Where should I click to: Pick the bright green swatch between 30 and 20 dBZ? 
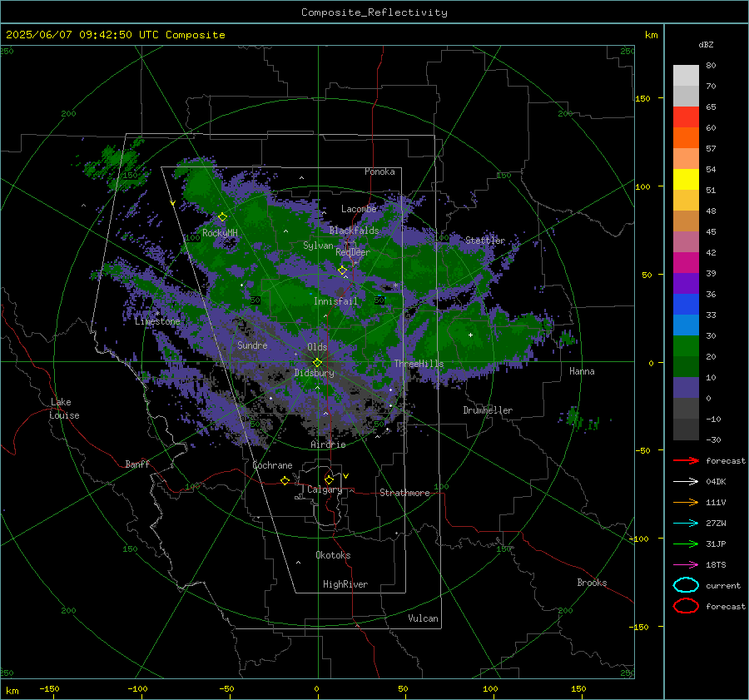point(686,346)
